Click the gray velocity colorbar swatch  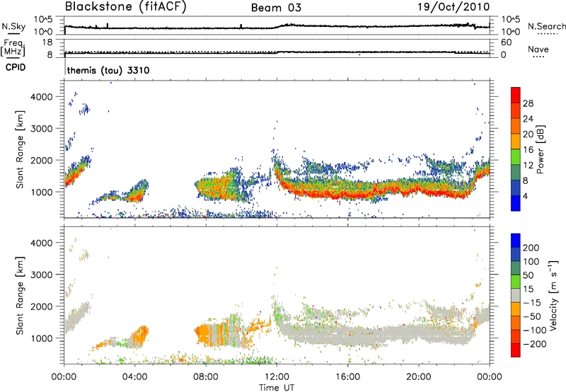[516, 295]
